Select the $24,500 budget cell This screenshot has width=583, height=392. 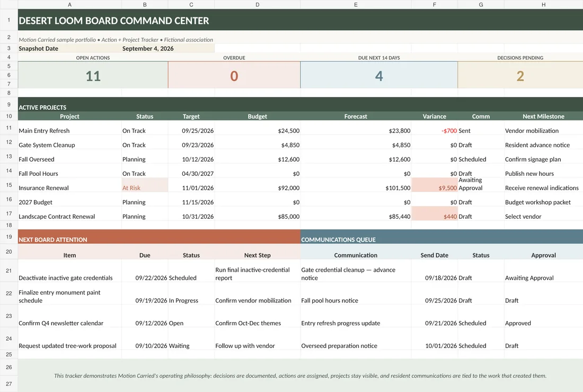click(x=257, y=128)
